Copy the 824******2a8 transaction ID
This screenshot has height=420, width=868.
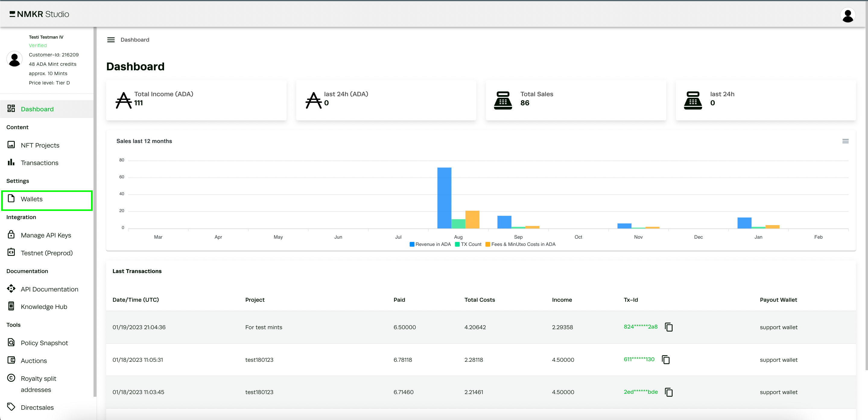[669, 327]
